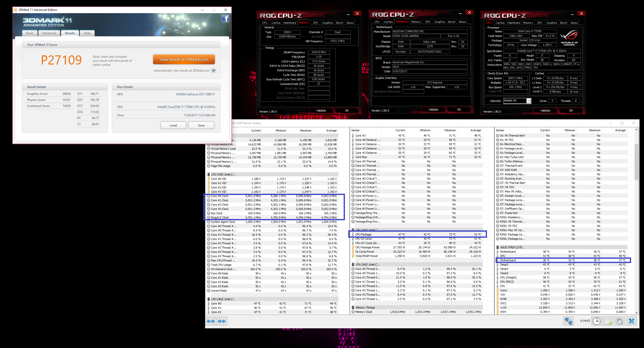
Task: Click the Save button in Run Details
Action: [x=201, y=125]
